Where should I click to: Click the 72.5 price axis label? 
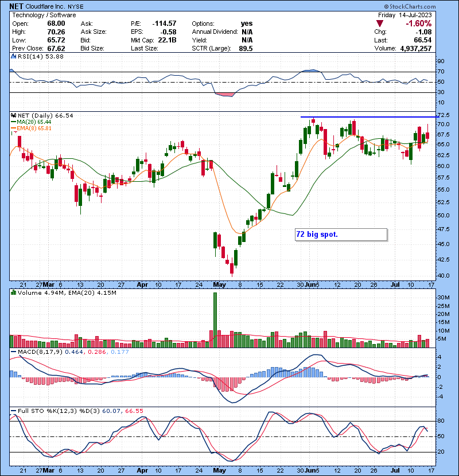(x=444, y=115)
